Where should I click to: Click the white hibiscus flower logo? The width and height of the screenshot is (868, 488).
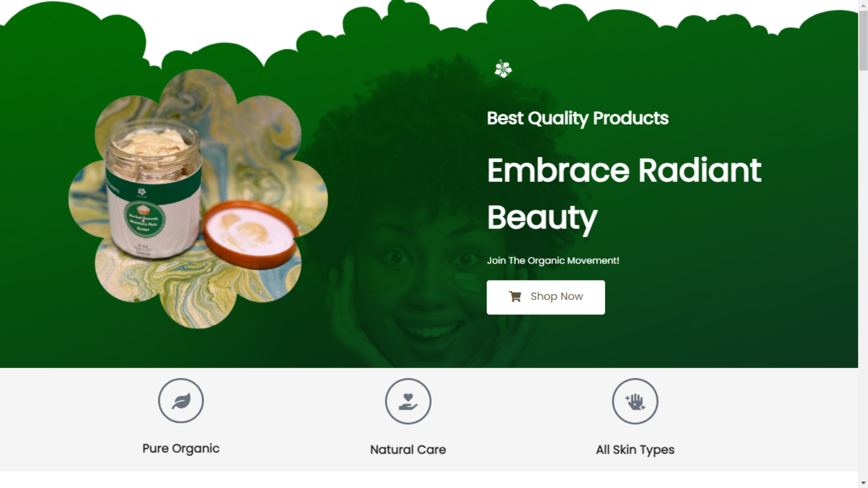pos(503,69)
